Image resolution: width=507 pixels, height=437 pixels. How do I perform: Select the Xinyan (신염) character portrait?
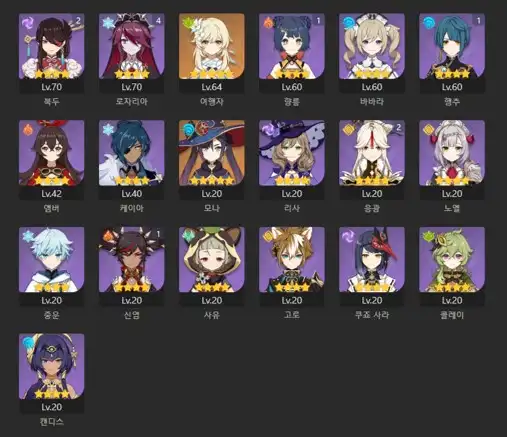click(x=132, y=260)
